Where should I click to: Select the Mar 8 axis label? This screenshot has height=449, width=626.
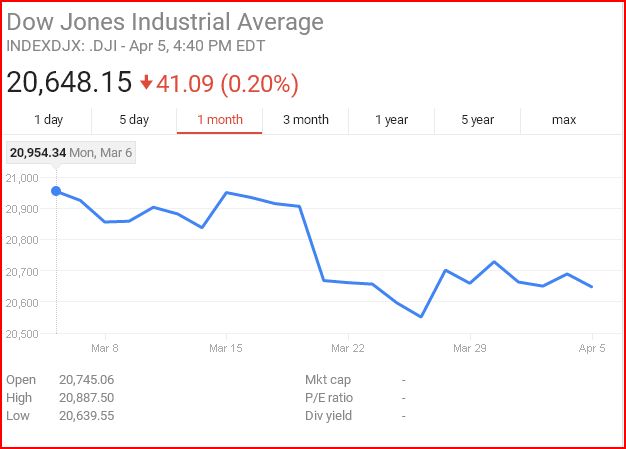(x=105, y=348)
